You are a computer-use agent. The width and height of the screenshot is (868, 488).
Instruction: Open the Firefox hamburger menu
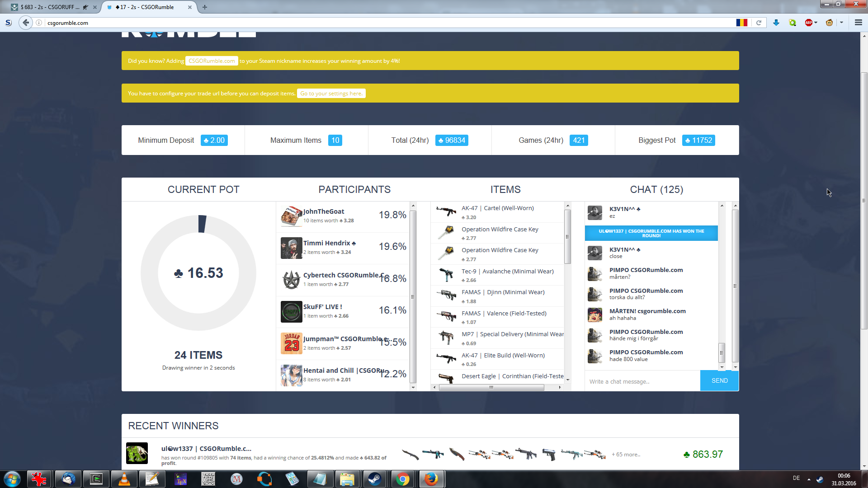[x=858, y=23]
